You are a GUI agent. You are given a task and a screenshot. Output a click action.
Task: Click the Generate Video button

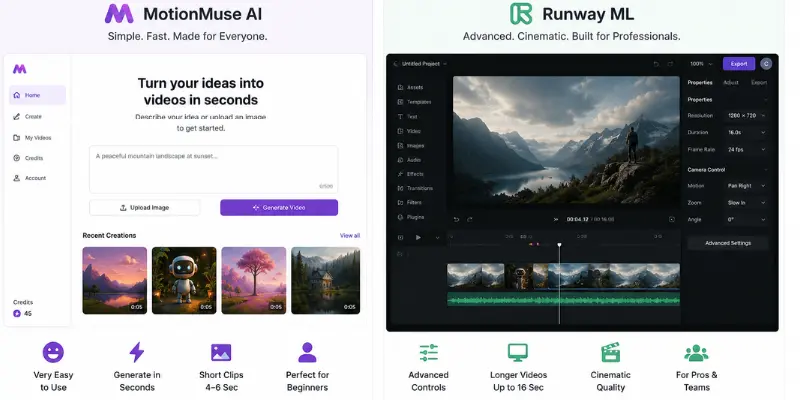279,208
